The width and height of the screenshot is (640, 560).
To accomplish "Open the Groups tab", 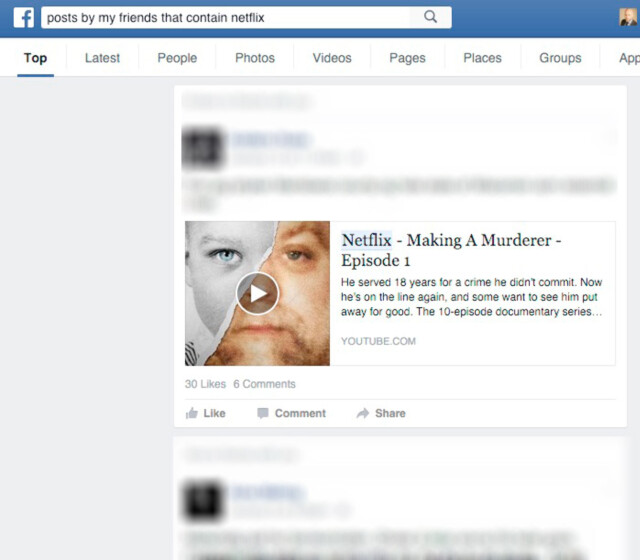I will 560,58.
